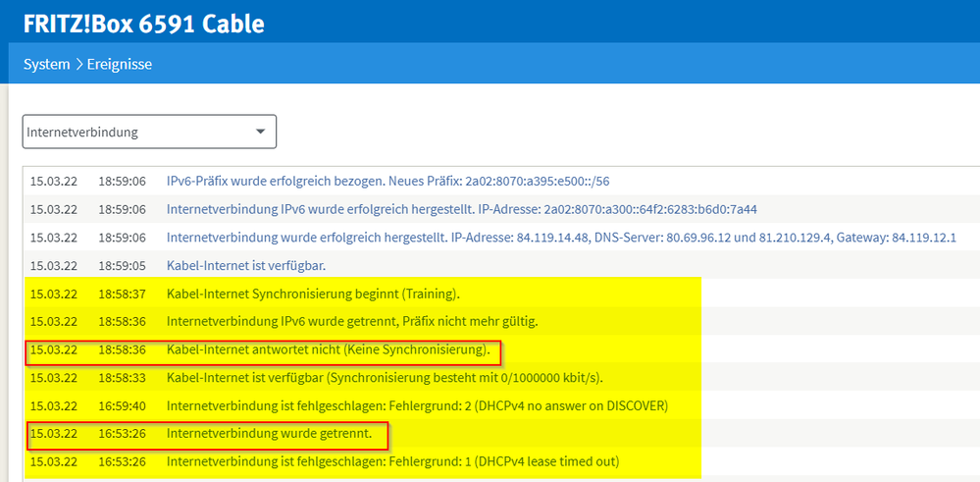The image size is (980, 482).
Task: Select DHCPv4 no answer on DISCOVER entry
Action: tap(502, 406)
